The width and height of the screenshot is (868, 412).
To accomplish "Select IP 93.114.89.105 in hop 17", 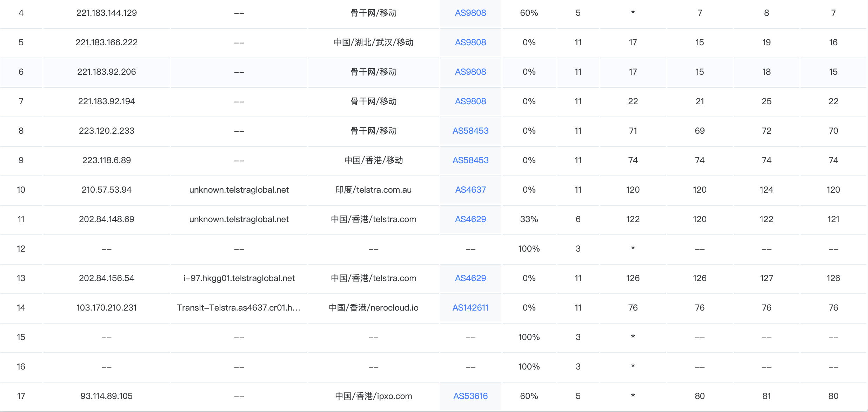I will pos(106,396).
